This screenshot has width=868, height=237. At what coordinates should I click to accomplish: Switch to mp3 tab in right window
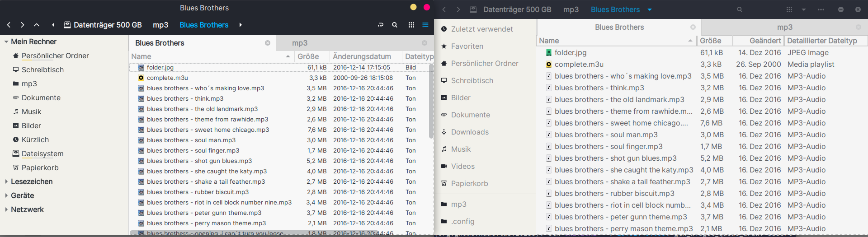click(784, 28)
